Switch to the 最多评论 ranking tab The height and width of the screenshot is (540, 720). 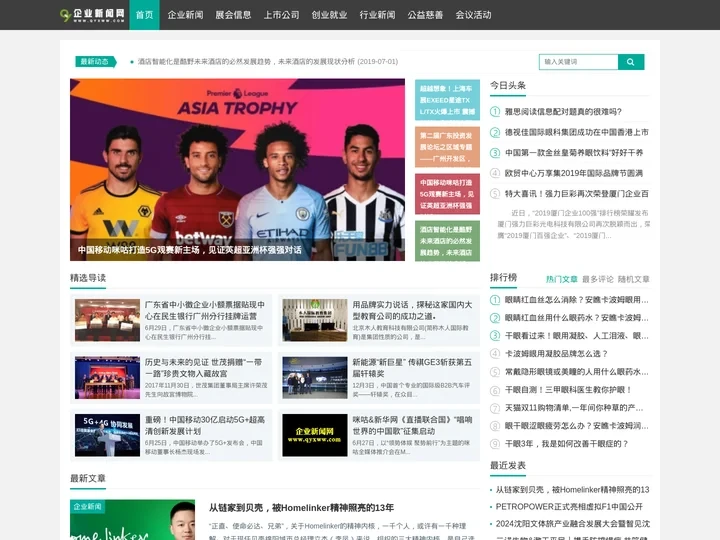click(597, 279)
